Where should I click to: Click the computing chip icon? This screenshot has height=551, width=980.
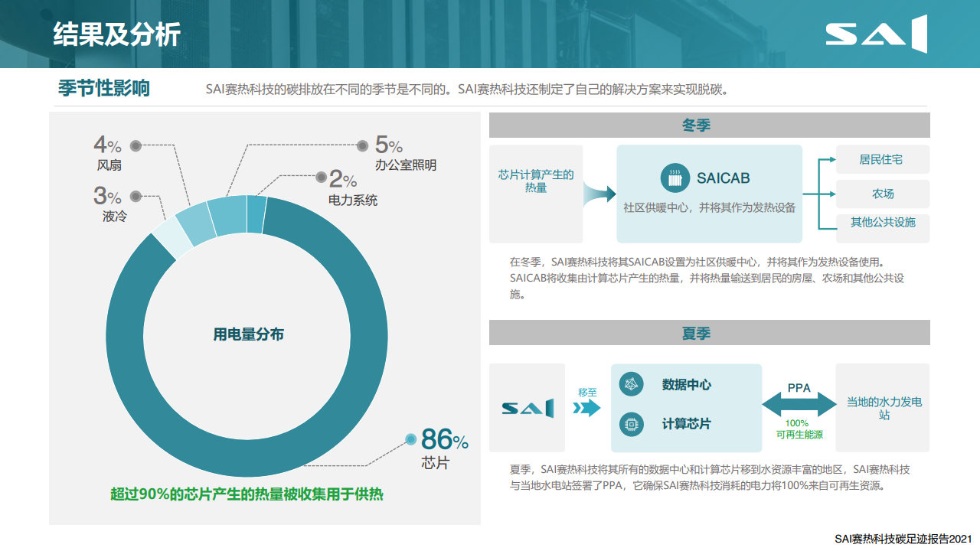(632, 423)
